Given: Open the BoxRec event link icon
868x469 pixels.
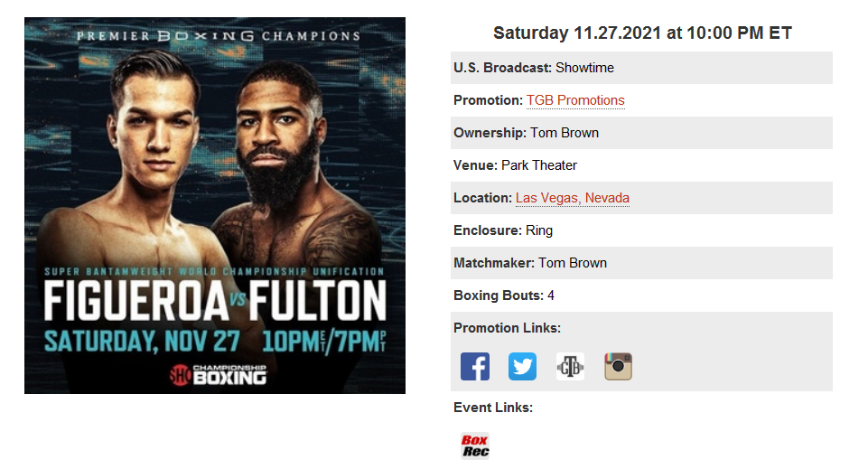Looking at the screenshot, I should 475,446.
